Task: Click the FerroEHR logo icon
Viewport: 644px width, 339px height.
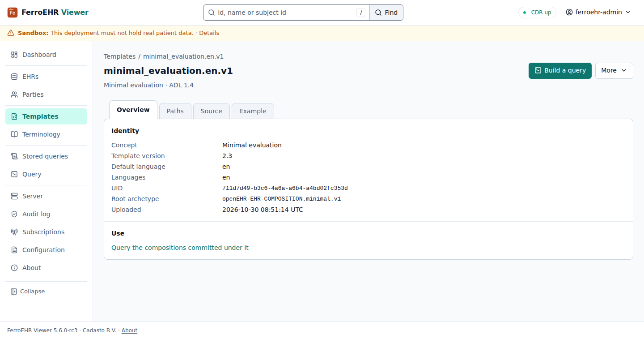Action: [x=13, y=13]
